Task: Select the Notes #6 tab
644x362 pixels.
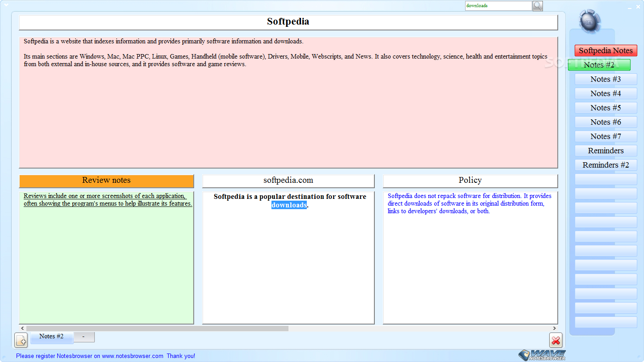Action: click(606, 122)
